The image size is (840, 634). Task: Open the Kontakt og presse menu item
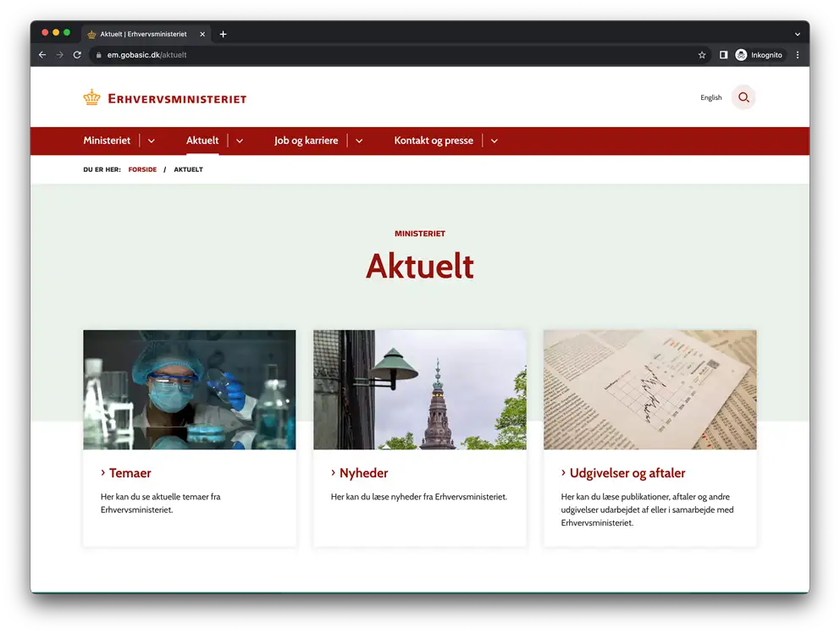pos(434,141)
